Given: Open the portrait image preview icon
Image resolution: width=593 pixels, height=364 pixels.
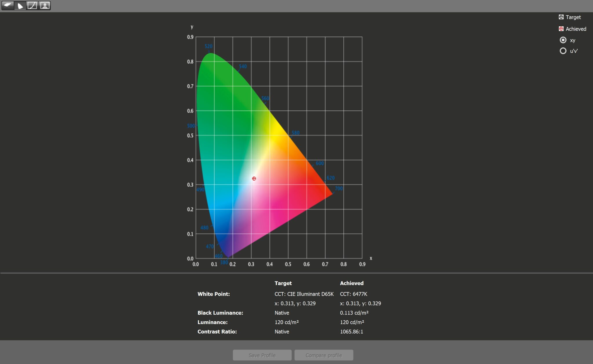Looking at the screenshot, I should coord(45,5).
